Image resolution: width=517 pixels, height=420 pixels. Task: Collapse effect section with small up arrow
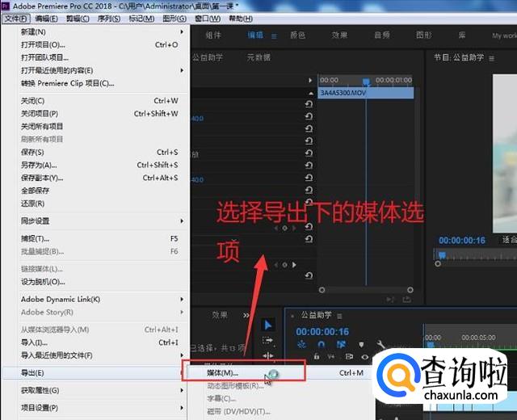(310, 94)
